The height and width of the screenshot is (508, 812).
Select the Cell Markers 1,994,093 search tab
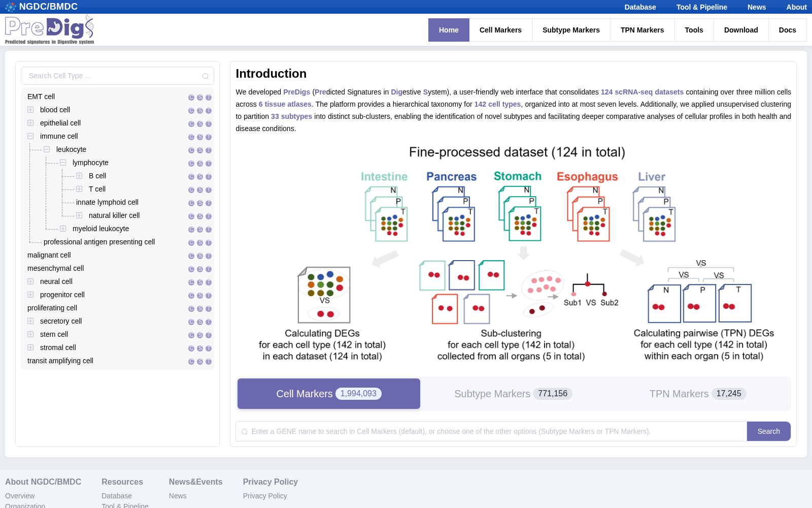(x=329, y=394)
